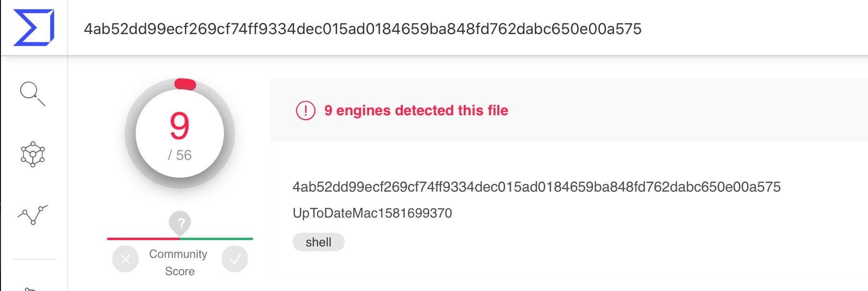
Task: Click the partially visible bottom sidebar icon
Action: point(30,289)
